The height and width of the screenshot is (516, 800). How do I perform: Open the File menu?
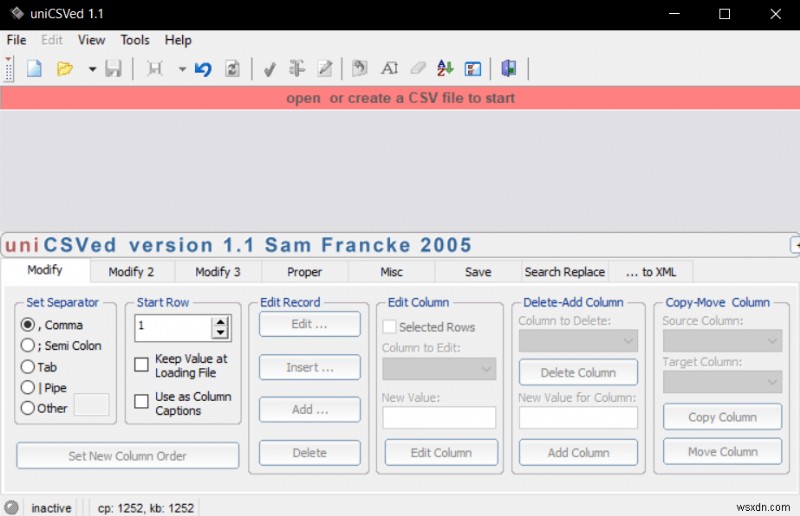coord(16,40)
